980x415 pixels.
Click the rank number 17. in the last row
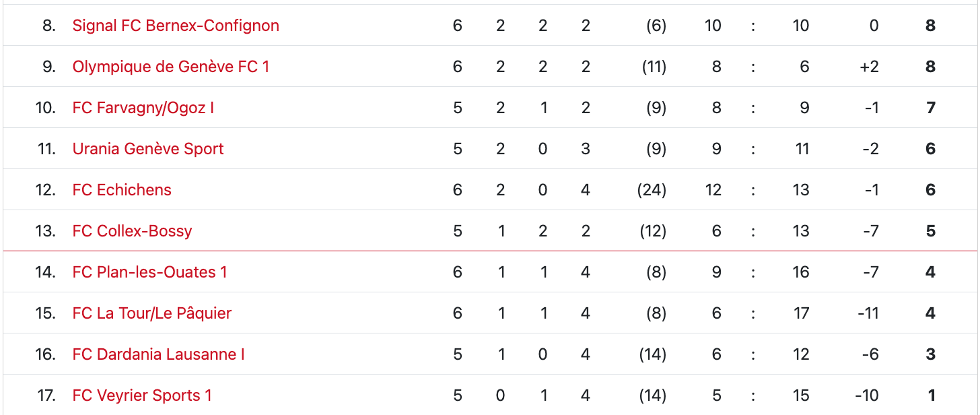[46, 395]
